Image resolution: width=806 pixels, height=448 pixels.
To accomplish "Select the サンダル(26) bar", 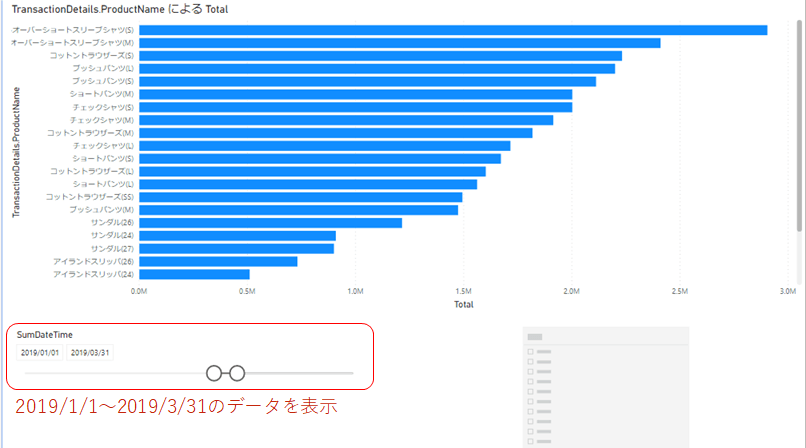I will click(x=270, y=223).
